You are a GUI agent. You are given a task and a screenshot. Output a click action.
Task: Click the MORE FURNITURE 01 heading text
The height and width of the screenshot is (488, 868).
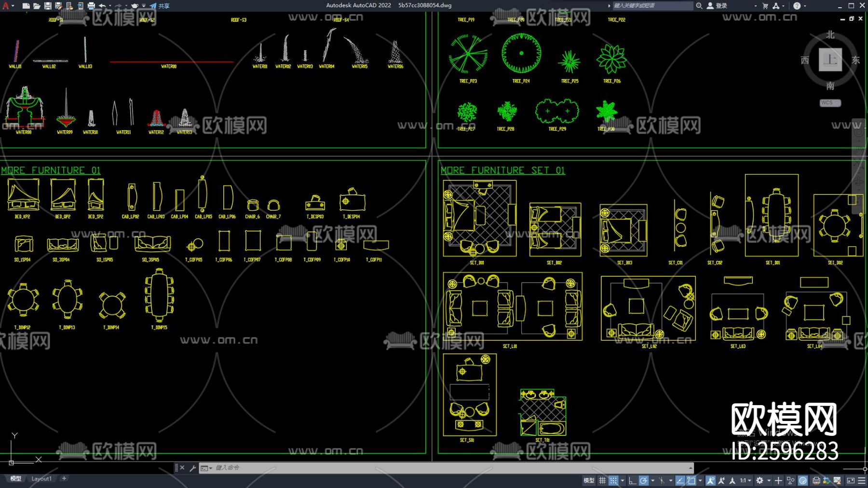click(51, 170)
